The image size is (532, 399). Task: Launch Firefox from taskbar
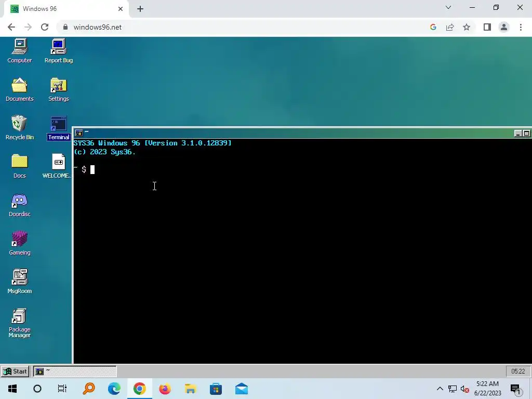coord(165,389)
